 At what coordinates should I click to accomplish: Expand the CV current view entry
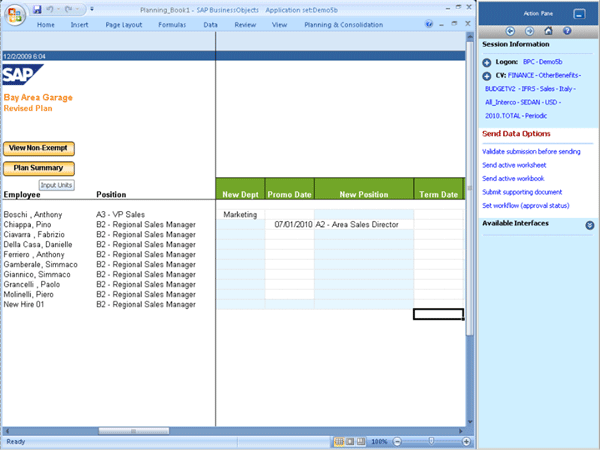click(487, 76)
